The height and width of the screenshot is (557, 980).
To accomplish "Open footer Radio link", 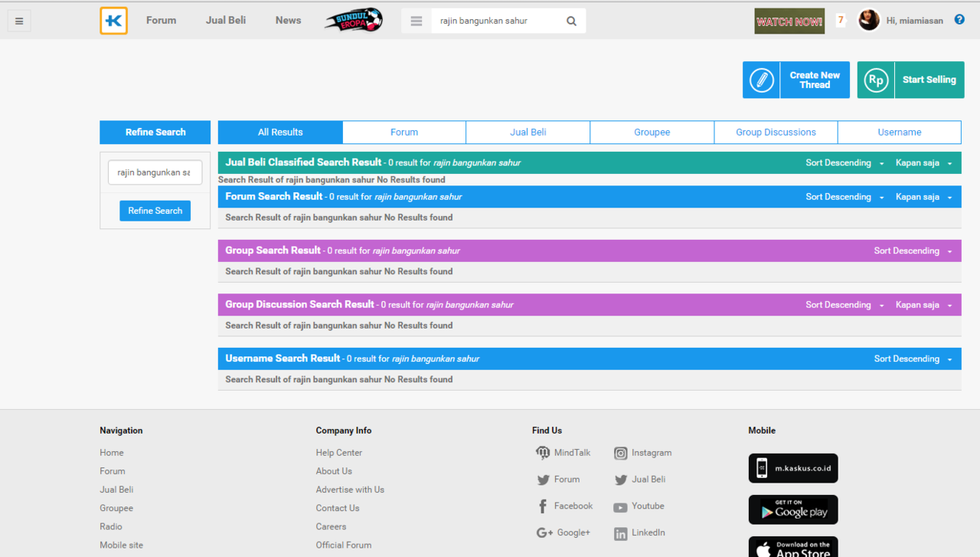I will 111,526.
